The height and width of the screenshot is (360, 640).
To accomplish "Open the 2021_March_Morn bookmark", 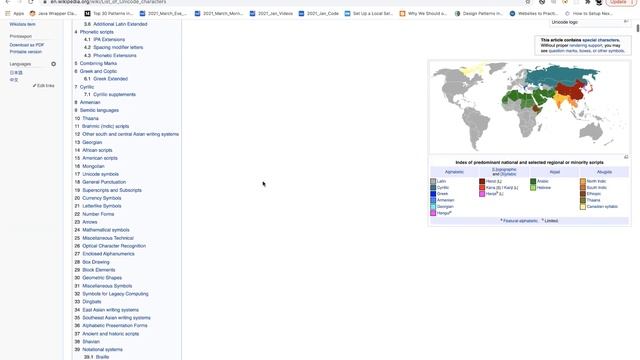I will pos(219,13).
